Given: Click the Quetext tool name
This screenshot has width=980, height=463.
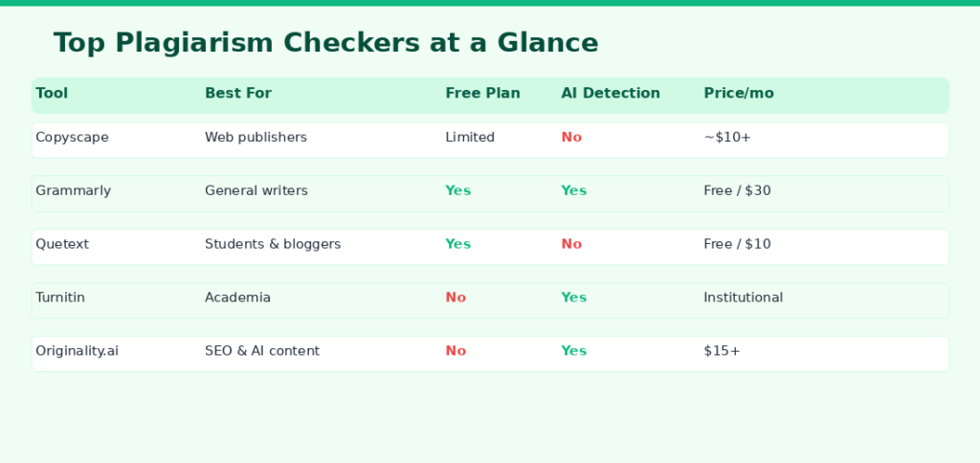Looking at the screenshot, I should coord(62,245).
